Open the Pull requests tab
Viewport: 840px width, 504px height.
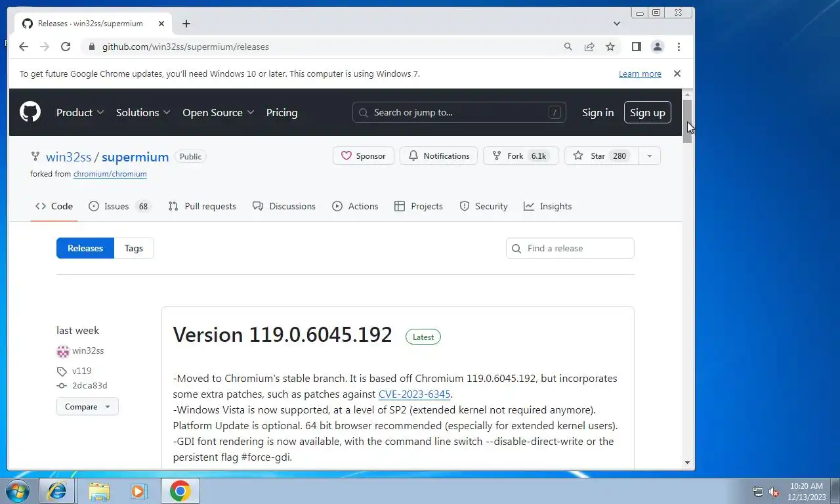tap(202, 206)
